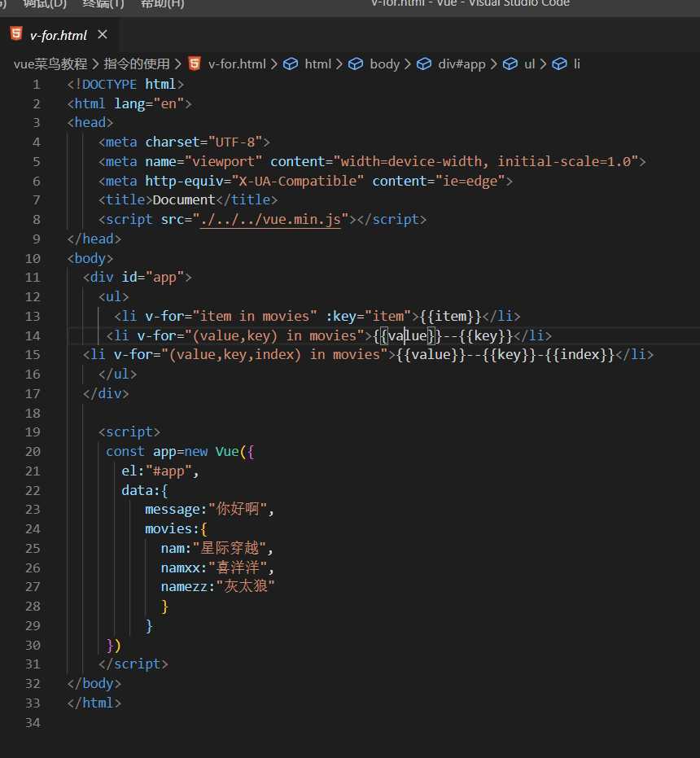
Task: Click {{item}} interpolation on line 13
Action: (451, 316)
